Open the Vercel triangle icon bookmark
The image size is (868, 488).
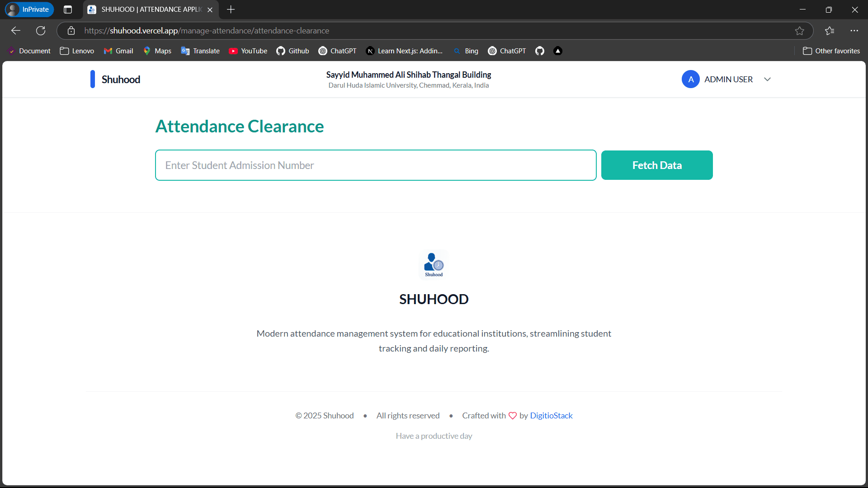(558, 51)
